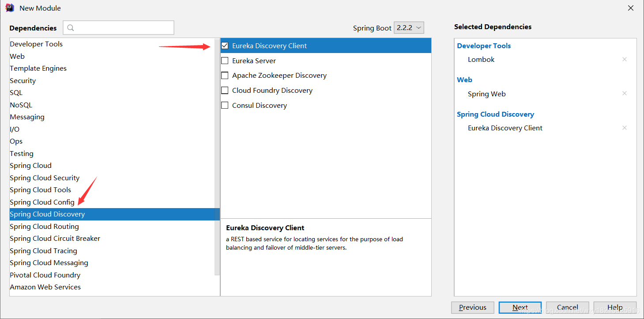Click the category list vertical scrollbar

click(x=217, y=157)
